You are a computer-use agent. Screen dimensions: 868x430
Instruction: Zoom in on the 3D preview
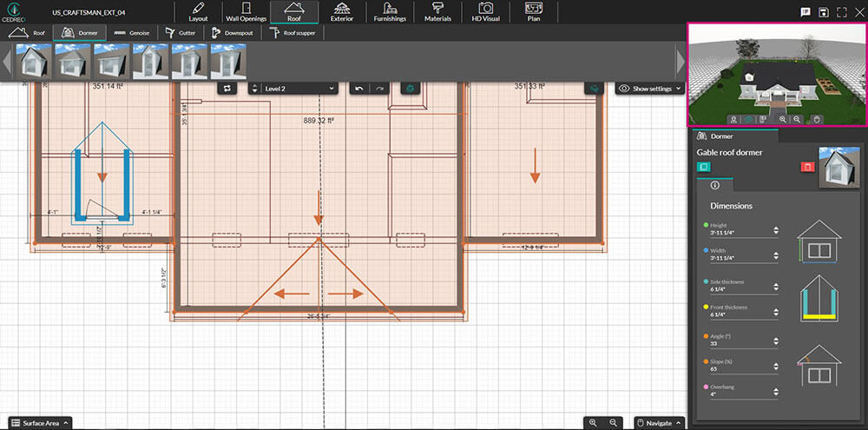[783, 119]
